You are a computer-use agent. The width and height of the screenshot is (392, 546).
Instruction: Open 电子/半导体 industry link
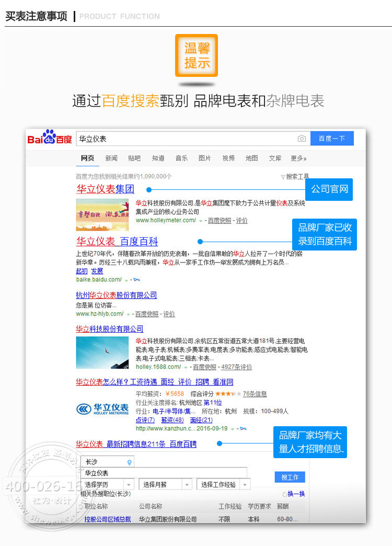174,411
